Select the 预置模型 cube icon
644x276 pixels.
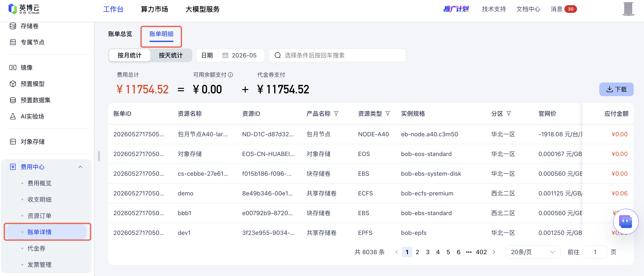pyautogui.click(x=13, y=84)
